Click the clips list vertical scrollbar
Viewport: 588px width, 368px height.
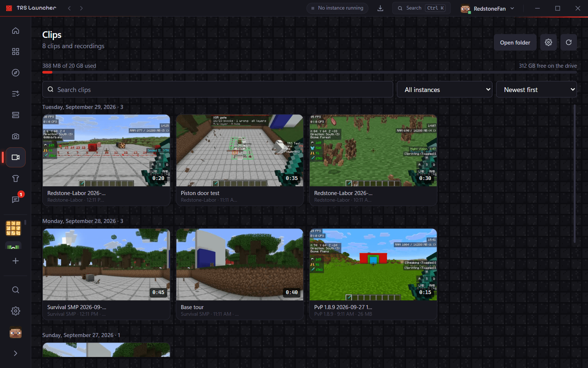575,174
